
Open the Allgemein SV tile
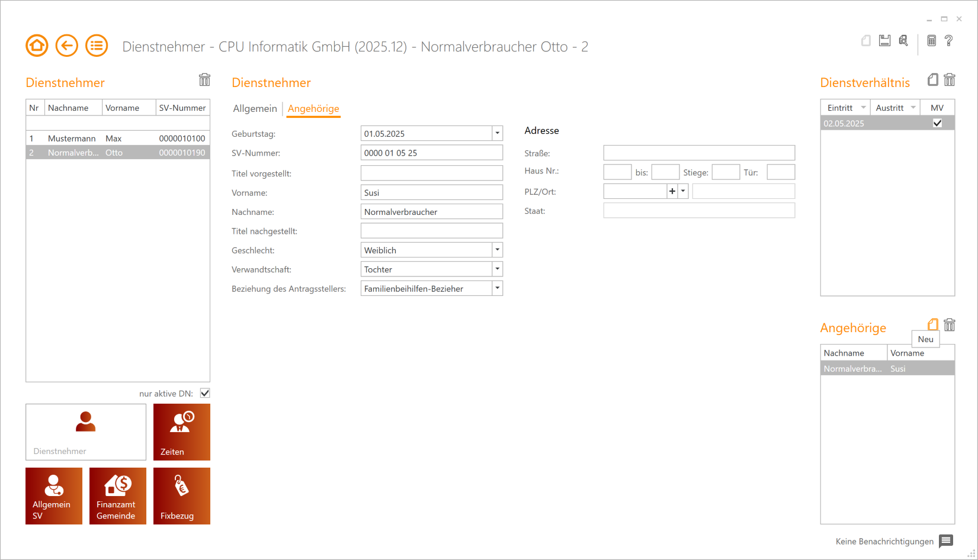coord(54,496)
